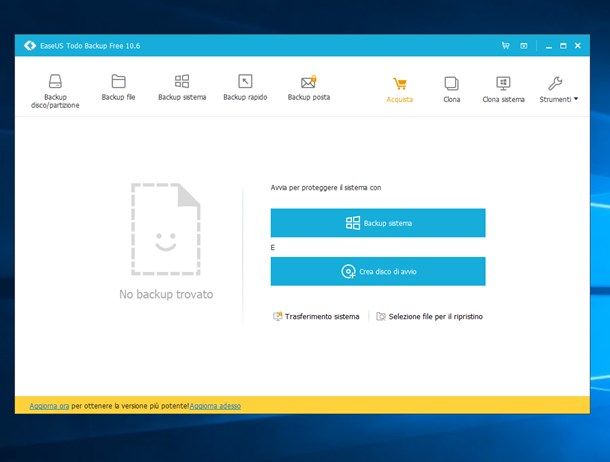Click the No backup trovato placeholder icon
The width and height of the screenshot is (610, 462).
[x=166, y=229]
